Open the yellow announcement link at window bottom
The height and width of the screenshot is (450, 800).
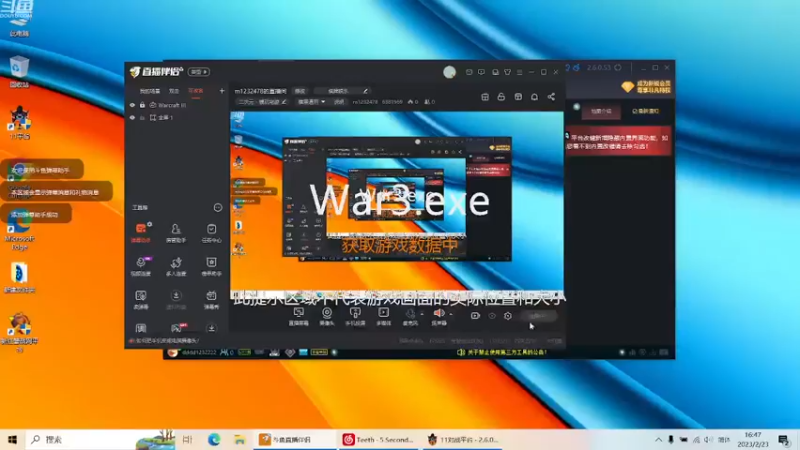(503, 352)
